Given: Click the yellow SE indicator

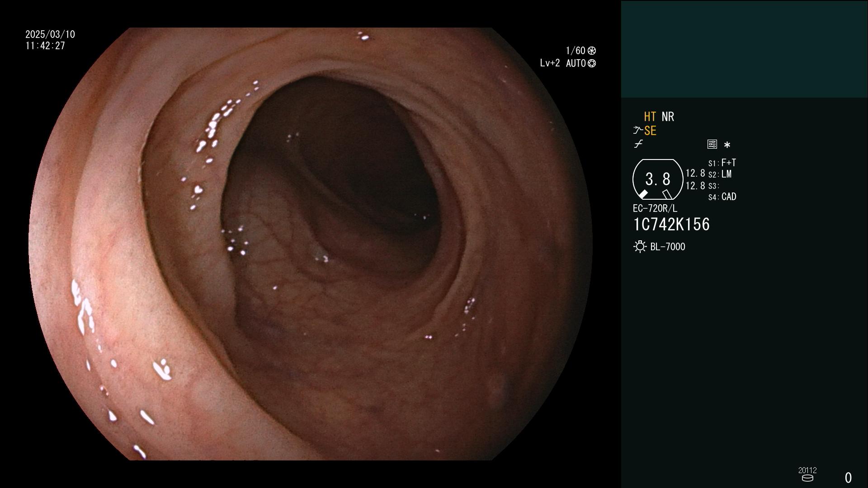Looking at the screenshot, I should coord(650,131).
